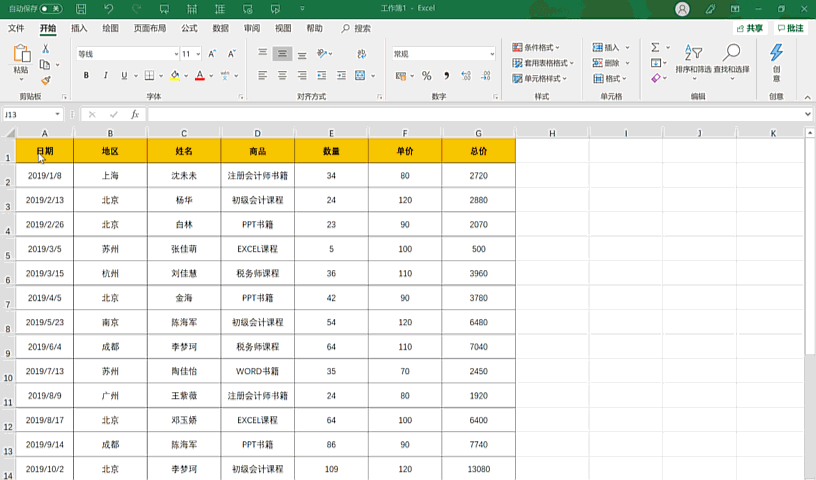Click the Undo arrow icon
This screenshot has height=480, width=816.
[108, 9]
